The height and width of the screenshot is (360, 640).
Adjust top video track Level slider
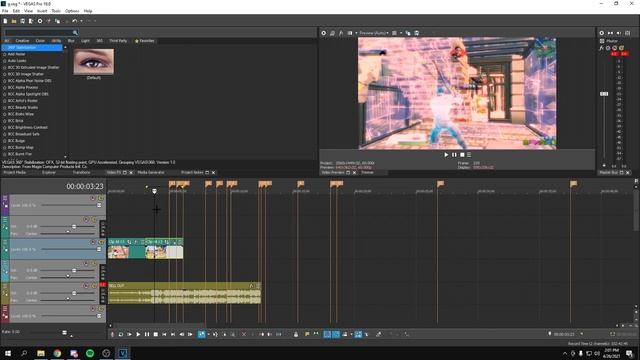click(x=99, y=205)
